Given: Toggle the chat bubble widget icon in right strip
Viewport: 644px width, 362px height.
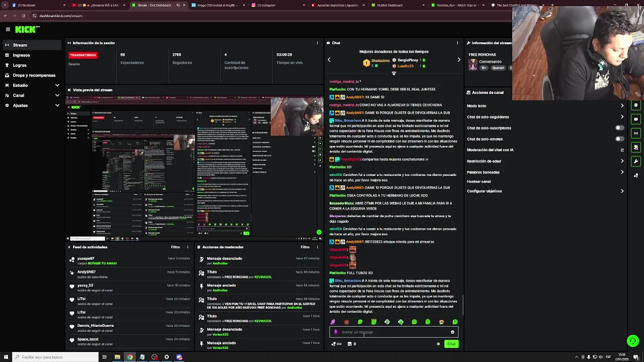Looking at the screenshot, I should (x=636, y=120).
